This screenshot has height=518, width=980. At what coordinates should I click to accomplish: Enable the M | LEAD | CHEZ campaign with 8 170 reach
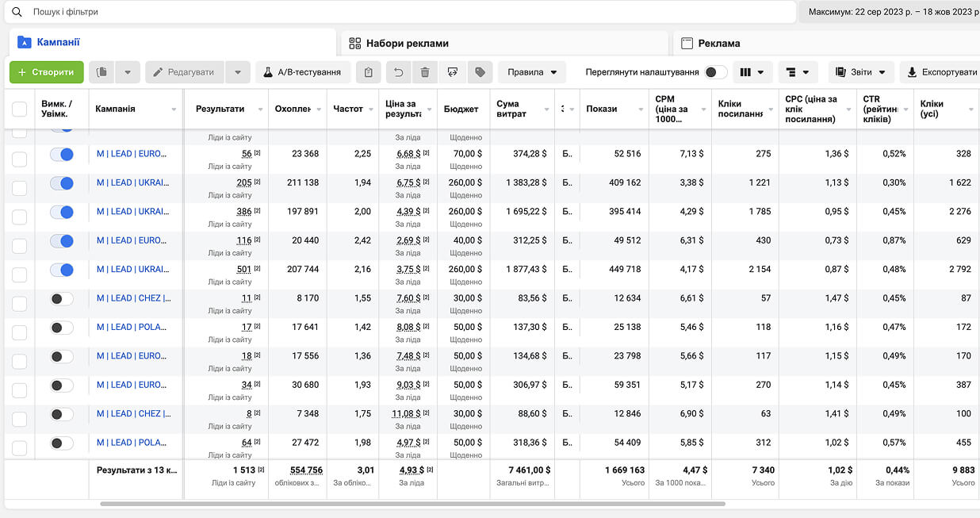(x=61, y=298)
